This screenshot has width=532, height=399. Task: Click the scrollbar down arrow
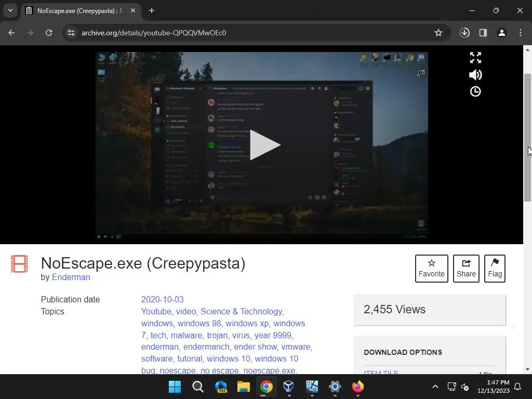pyautogui.click(x=527, y=369)
